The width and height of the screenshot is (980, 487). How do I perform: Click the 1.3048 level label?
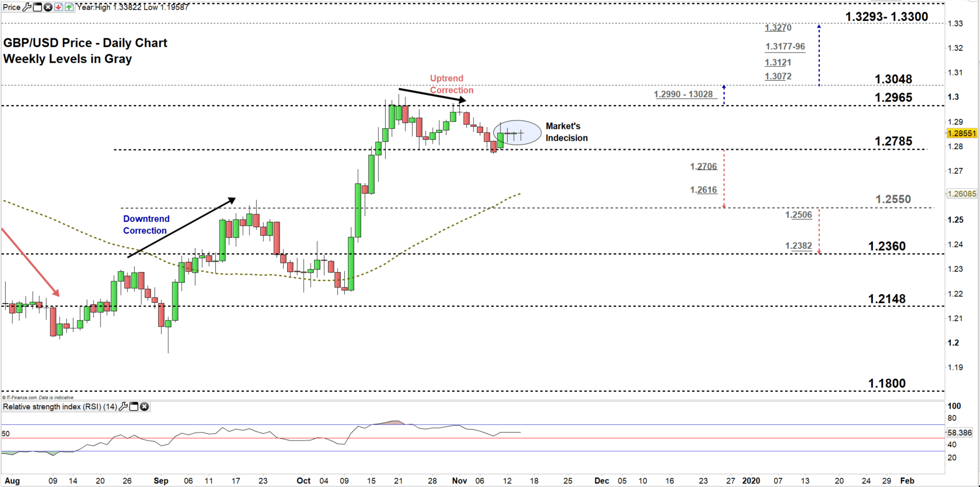(893, 79)
